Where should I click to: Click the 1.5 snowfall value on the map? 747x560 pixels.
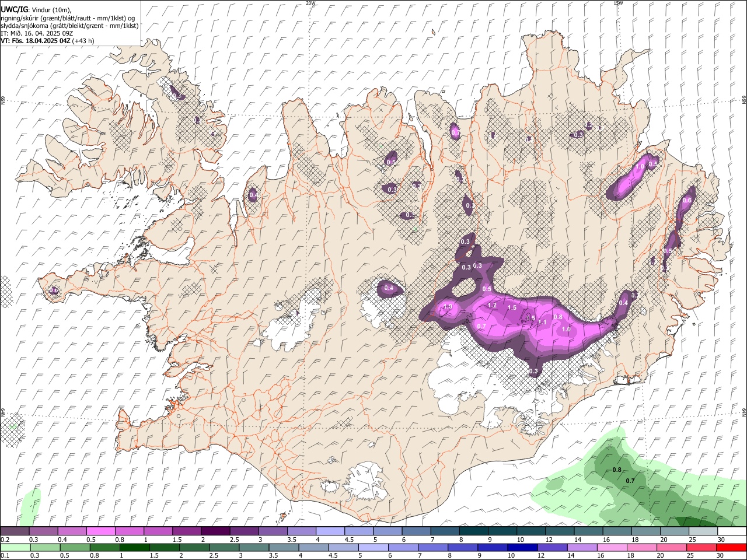[x=512, y=307]
